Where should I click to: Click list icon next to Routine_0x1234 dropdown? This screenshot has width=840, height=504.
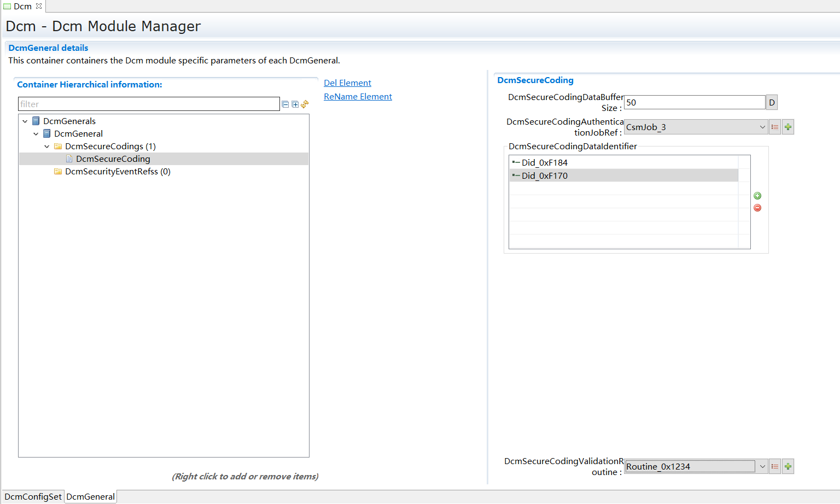(775, 467)
